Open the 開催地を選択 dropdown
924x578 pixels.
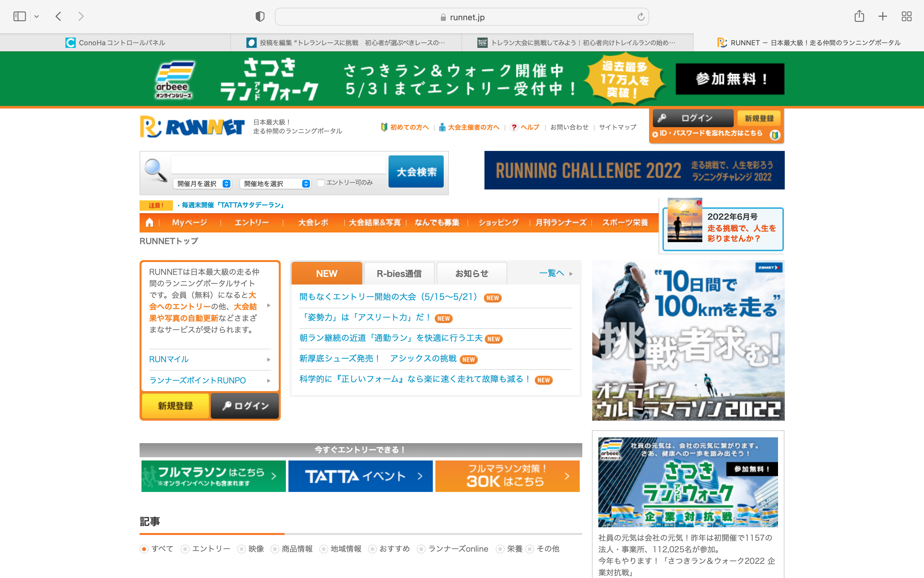point(275,183)
